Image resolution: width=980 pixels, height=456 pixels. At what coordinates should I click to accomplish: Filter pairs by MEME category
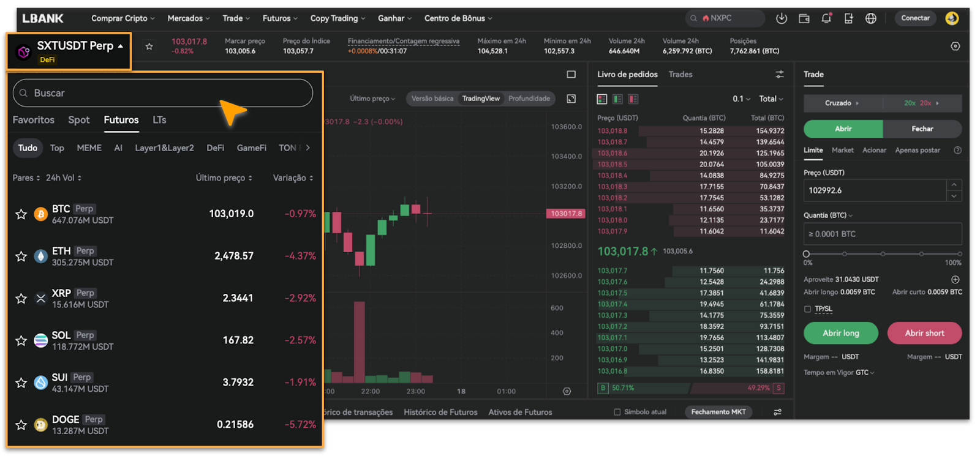tap(89, 148)
